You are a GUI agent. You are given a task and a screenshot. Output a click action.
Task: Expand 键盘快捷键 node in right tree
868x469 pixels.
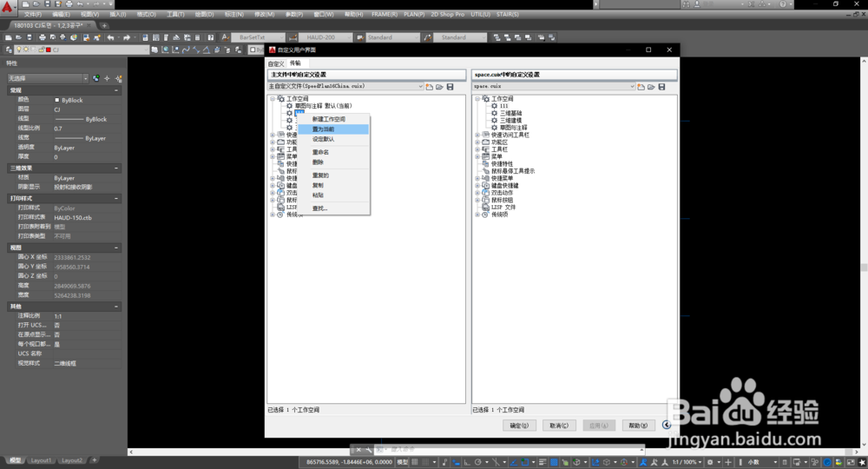click(x=477, y=186)
